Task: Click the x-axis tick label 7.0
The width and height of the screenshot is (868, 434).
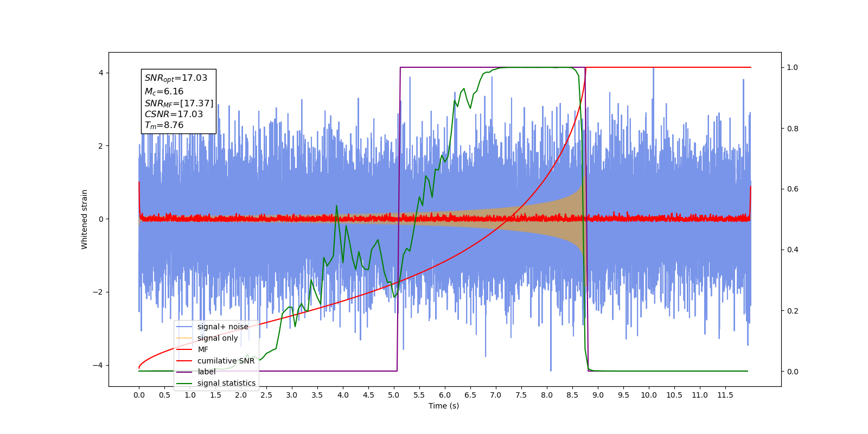Action: (x=496, y=395)
